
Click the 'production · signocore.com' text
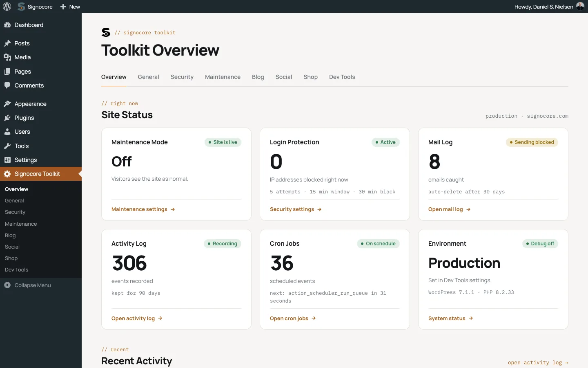[527, 116]
